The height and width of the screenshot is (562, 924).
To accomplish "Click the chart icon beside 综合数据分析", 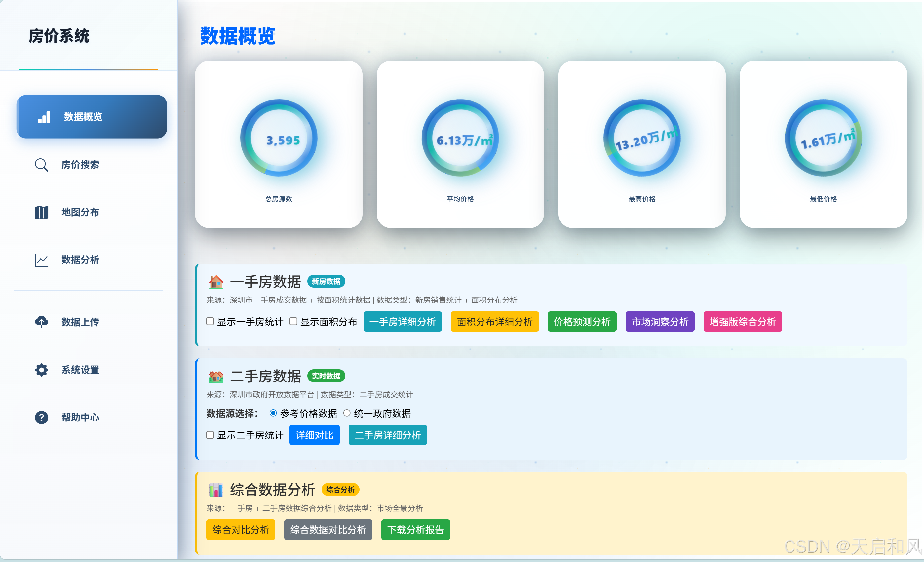I will pos(216,490).
